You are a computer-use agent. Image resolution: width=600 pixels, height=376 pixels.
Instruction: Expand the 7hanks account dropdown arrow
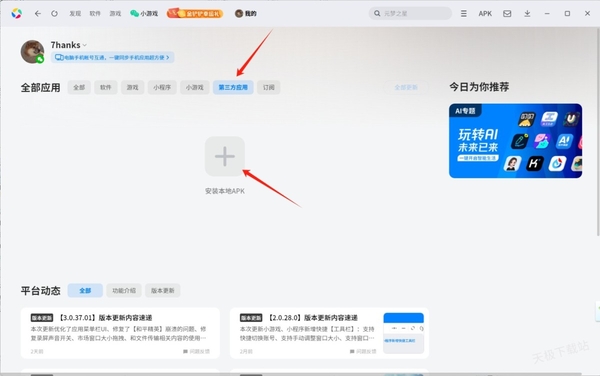pyautogui.click(x=85, y=45)
